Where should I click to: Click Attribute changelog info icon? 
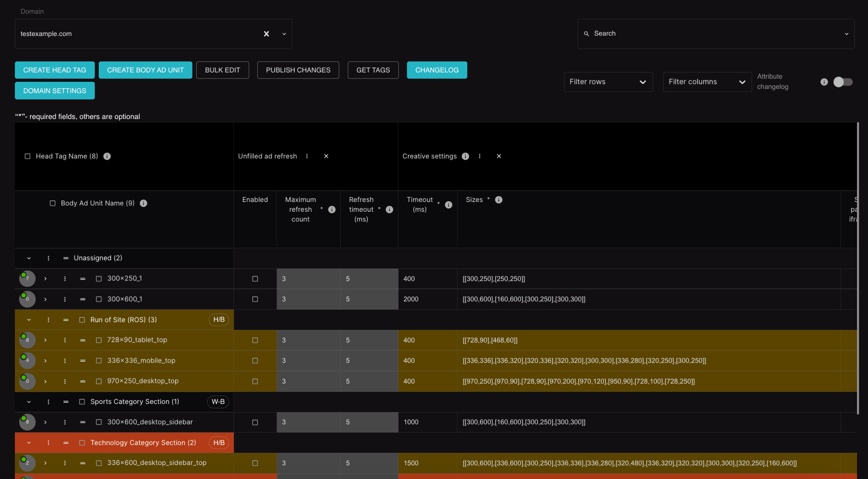(824, 82)
